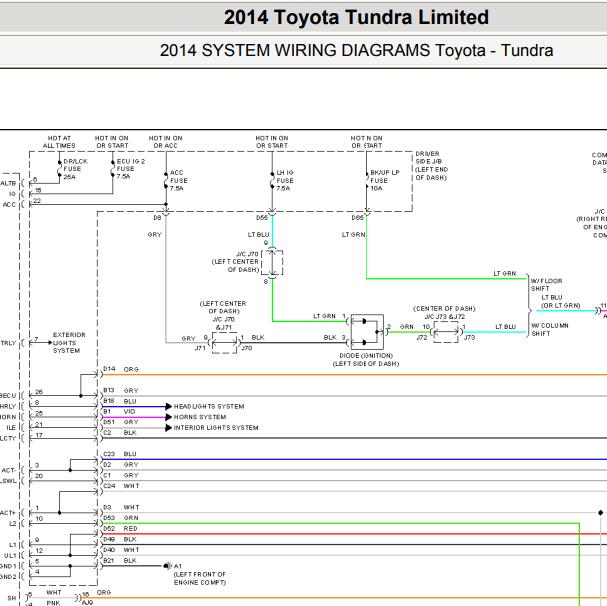
Task: Click connector label 'D55'
Action: coord(262,218)
